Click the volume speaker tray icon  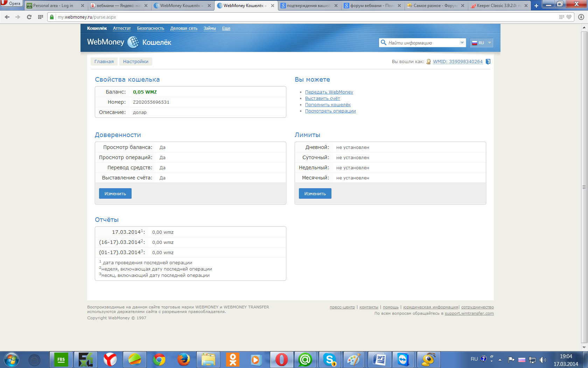pos(543,360)
